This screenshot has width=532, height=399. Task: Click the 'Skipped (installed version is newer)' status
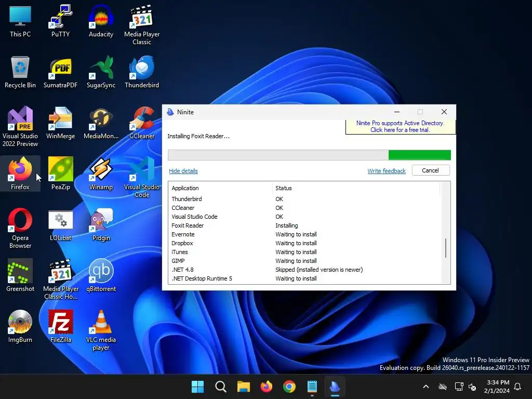click(319, 270)
